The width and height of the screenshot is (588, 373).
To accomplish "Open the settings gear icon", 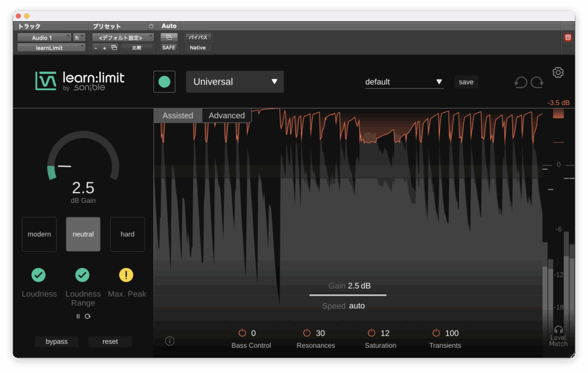I will [x=558, y=72].
